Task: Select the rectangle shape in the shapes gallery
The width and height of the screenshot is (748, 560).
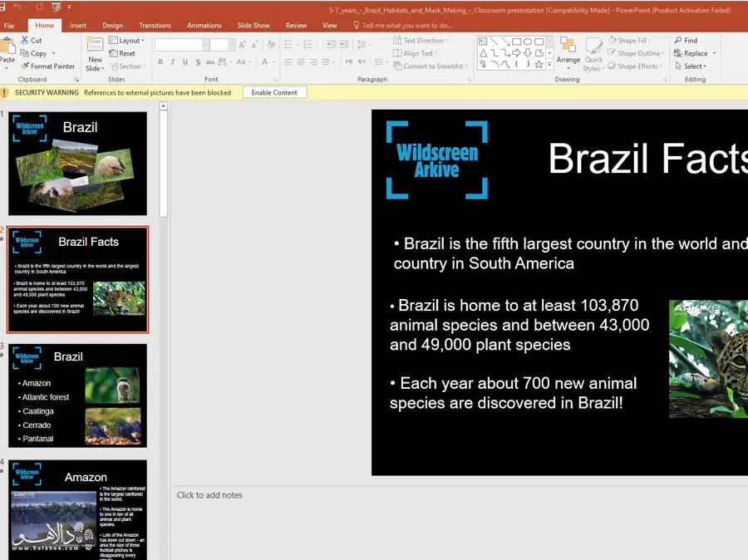Action: [516, 42]
